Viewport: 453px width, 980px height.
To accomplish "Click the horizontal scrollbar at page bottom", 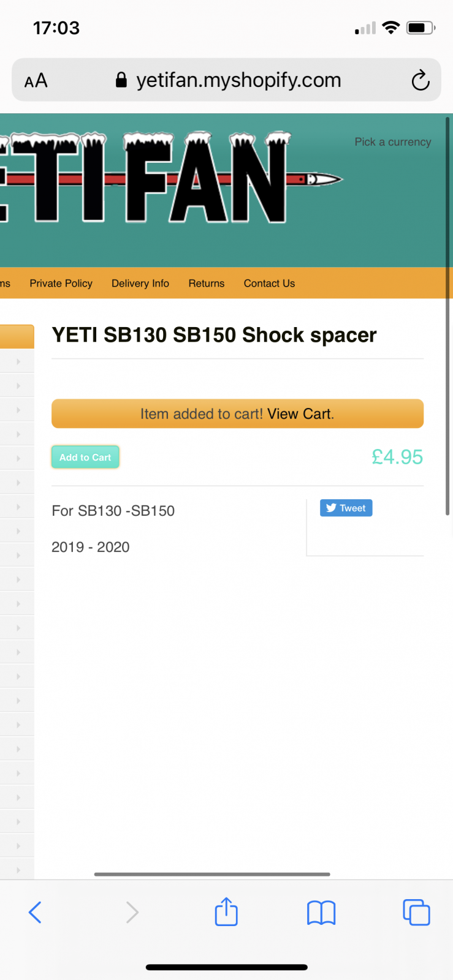I will pyautogui.click(x=212, y=874).
